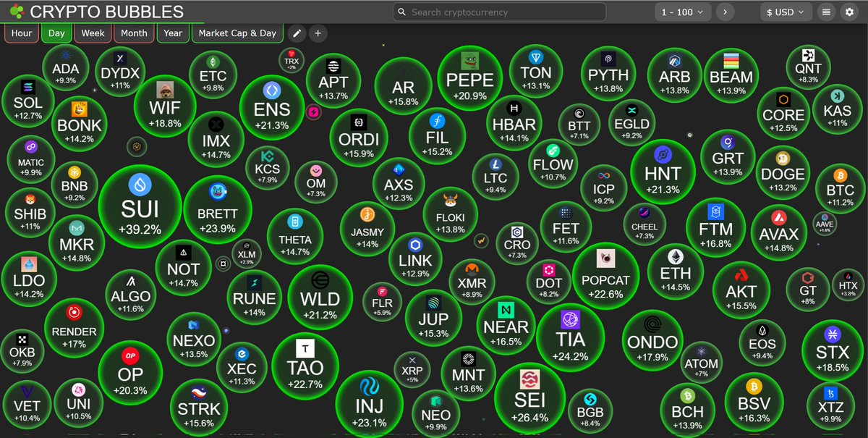The width and height of the screenshot is (868, 438).
Task: Open the RENDER bubble
Action: tap(74, 328)
